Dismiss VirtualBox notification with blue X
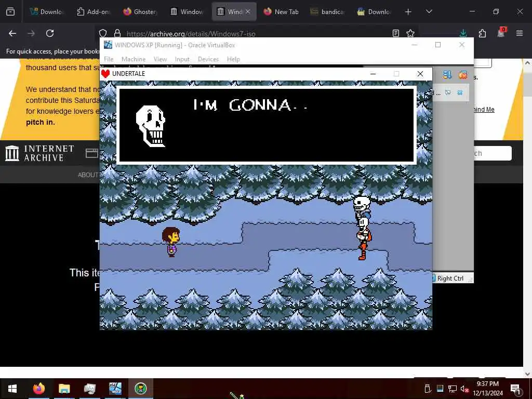The height and width of the screenshot is (399, 532). (460, 92)
